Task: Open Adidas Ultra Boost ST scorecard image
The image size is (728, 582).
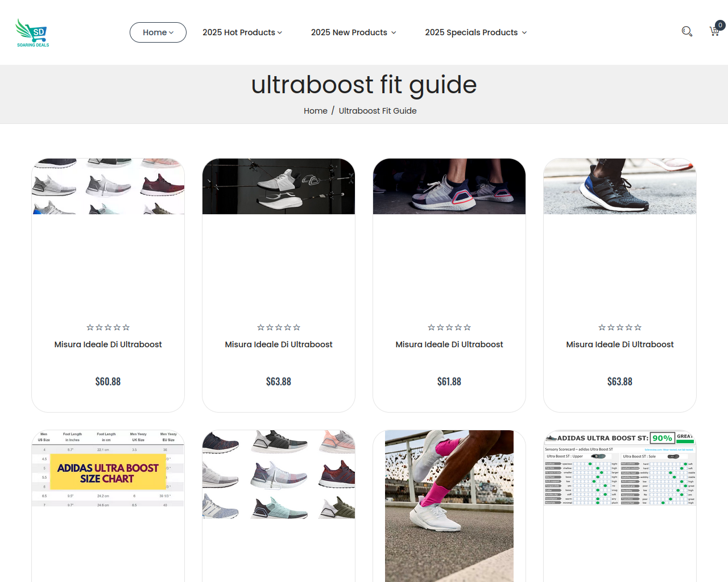Action: point(620,468)
